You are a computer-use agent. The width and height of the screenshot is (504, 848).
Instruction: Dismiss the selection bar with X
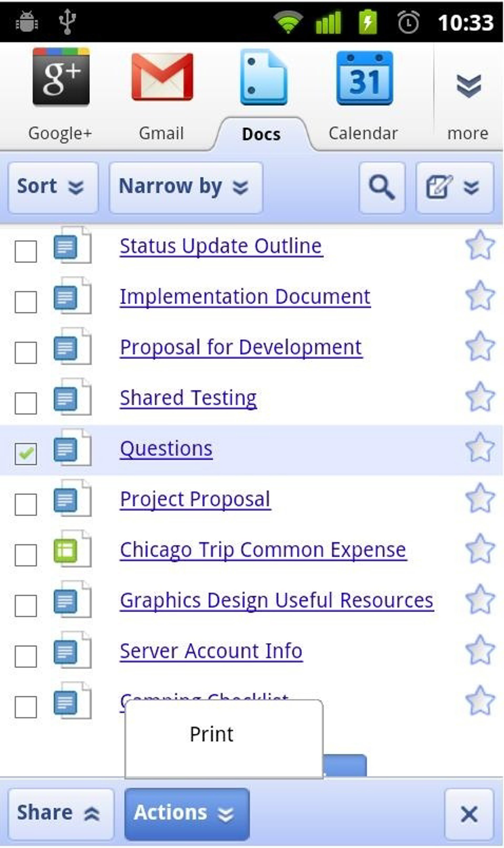pyautogui.click(x=469, y=814)
